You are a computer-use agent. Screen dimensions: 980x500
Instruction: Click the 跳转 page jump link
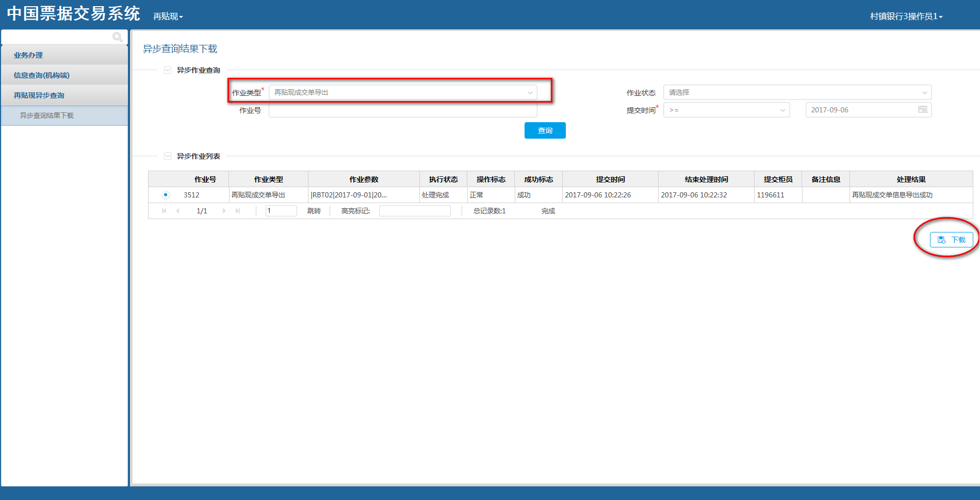pos(314,211)
